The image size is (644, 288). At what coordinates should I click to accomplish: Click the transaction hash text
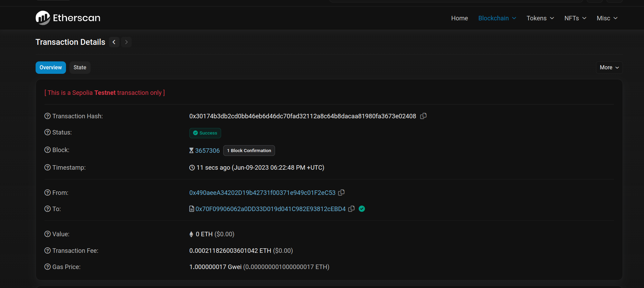(x=303, y=116)
